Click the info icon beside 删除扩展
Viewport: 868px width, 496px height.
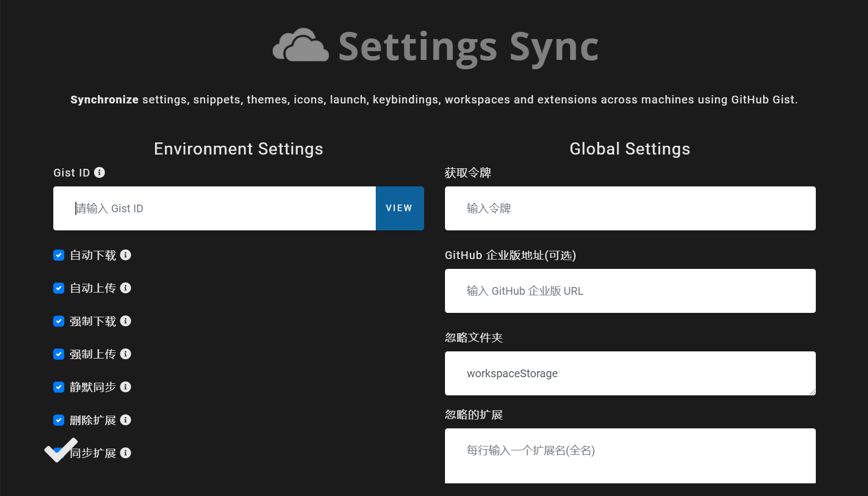coord(126,420)
